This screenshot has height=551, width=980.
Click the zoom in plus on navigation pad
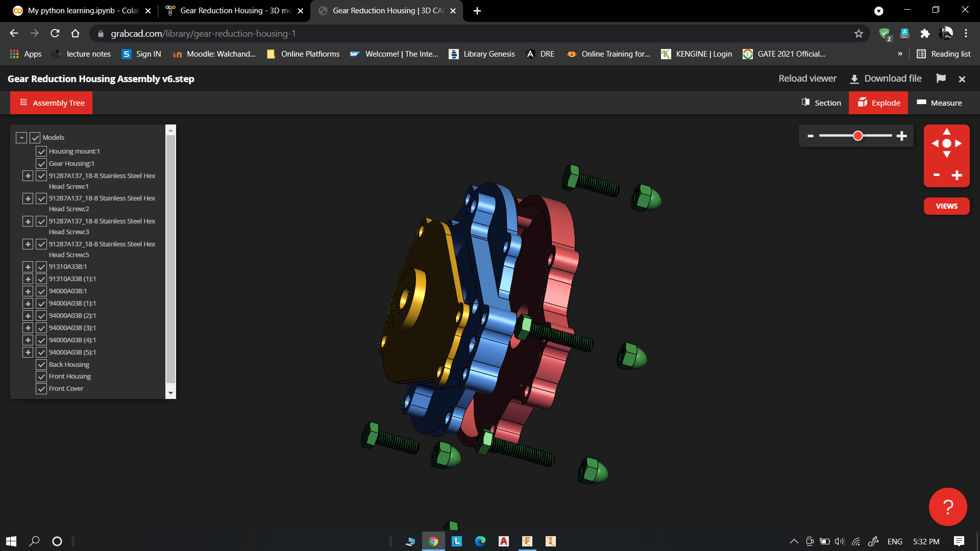point(957,176)
